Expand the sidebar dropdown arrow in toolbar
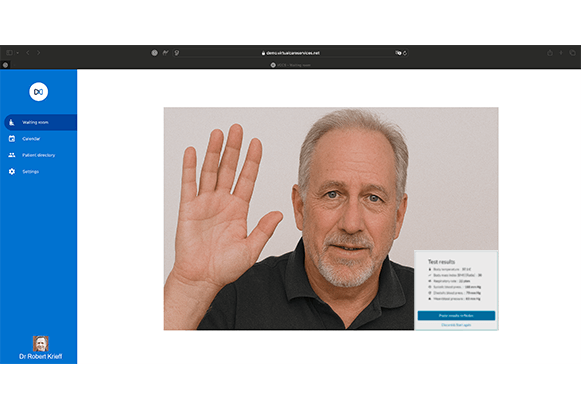Image resolution: width=581 pixels, height=409 pixels. point(17,53)
